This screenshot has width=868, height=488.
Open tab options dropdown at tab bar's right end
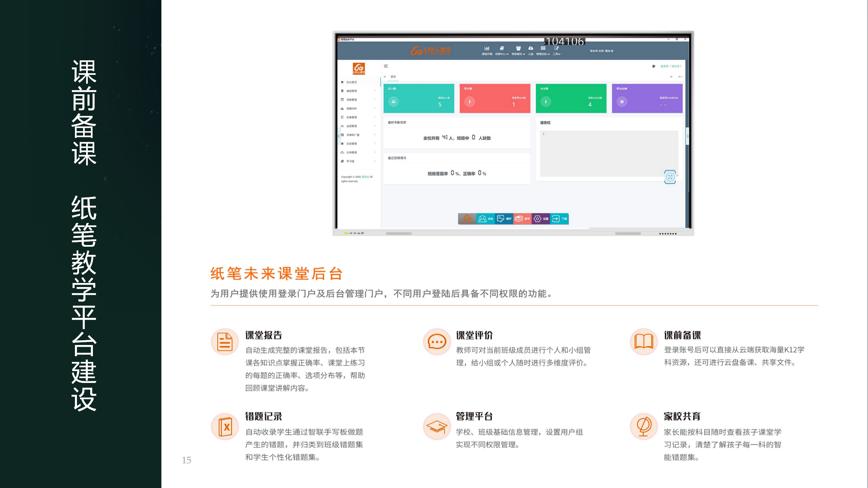click(680, 77)
